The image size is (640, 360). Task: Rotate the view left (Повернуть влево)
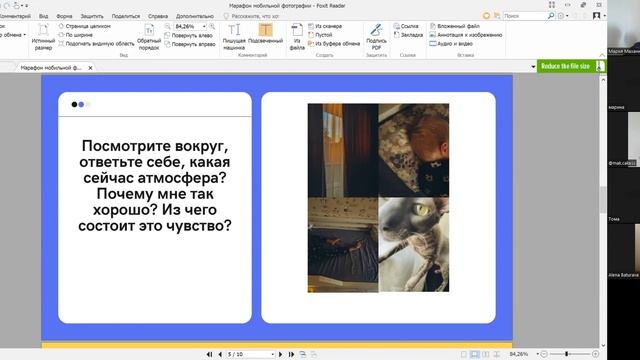189,36
